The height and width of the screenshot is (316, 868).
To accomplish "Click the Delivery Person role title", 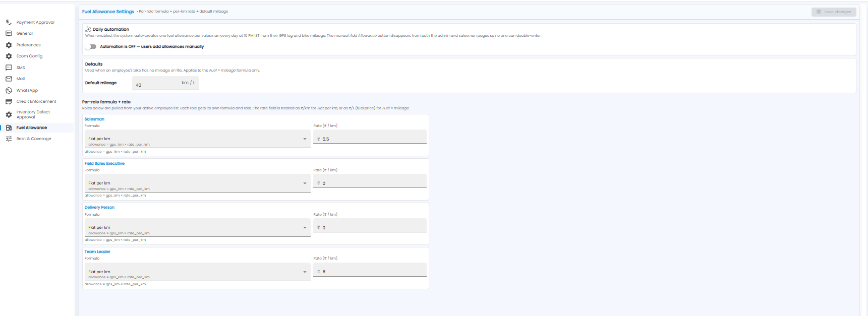I will click(x=99, y=208).
